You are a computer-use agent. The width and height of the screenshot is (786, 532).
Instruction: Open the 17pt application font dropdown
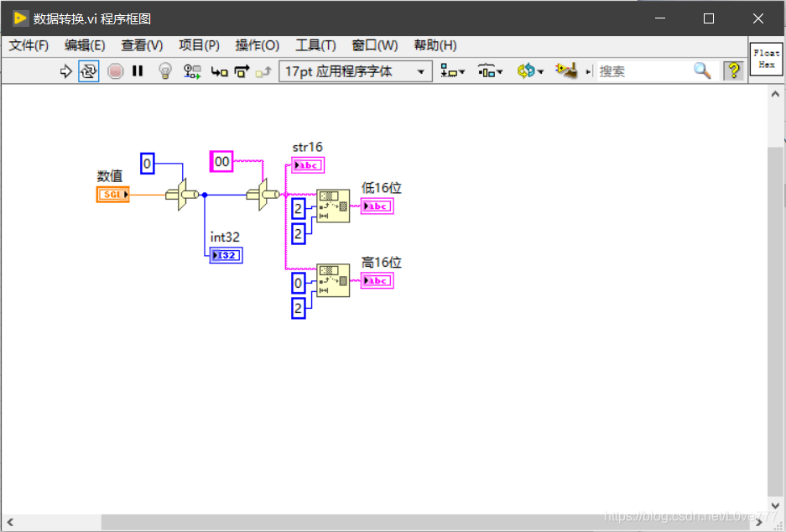click(356, 71)
